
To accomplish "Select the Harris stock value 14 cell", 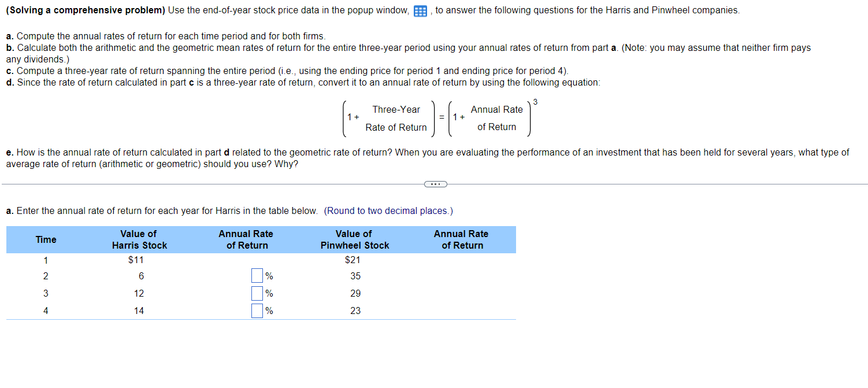I will 138,311.
